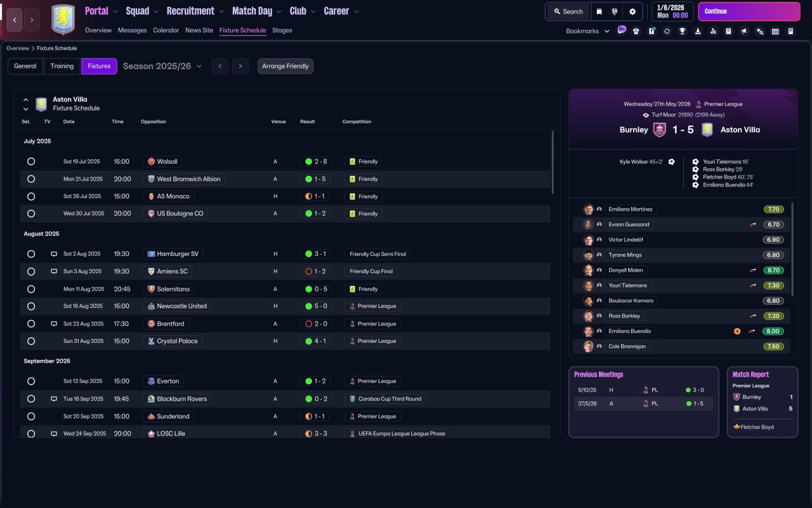Click the Aston Villa crest in Fixture Schedule header
The width and height of the screenshot is (812, 508).
pyautogui.click(x=41, y=104)
